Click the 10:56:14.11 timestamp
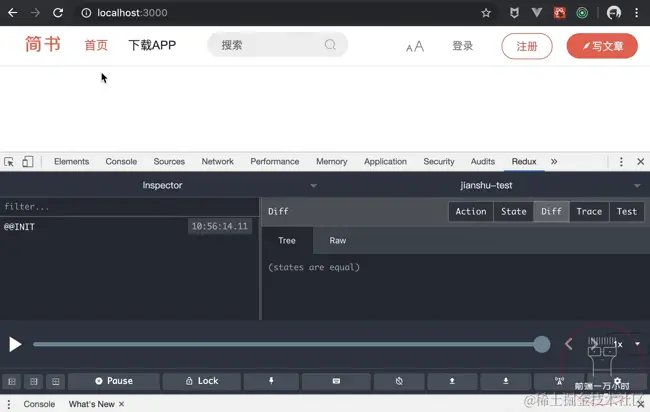The width and height of the screenshot is (650, 412). [219, 226]
